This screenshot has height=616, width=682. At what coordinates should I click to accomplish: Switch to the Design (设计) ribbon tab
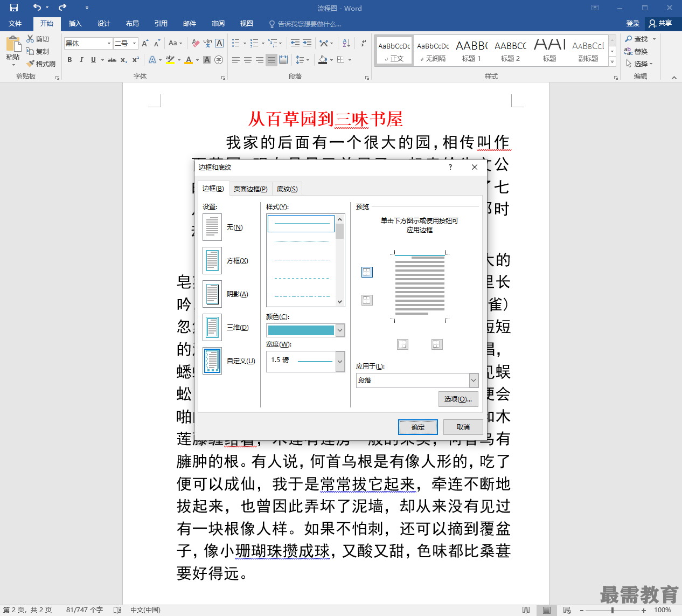pyautogui.click(x=104, y=24)
